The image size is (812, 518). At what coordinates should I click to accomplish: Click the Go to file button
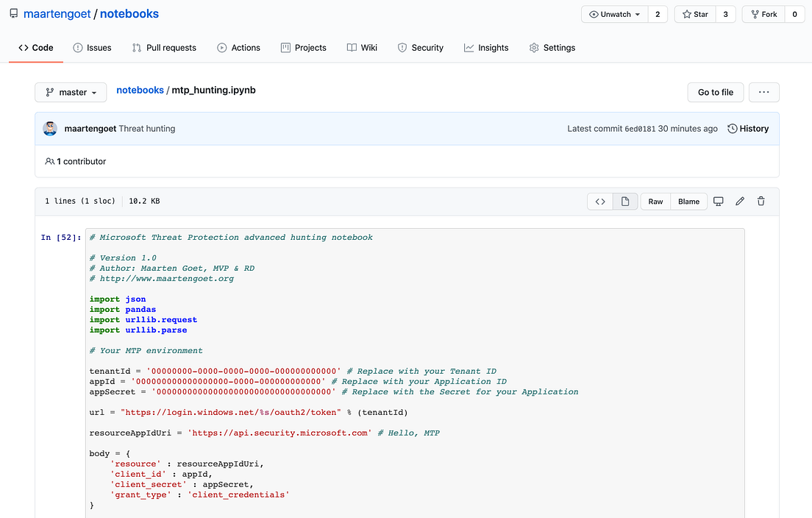point(715,92)
